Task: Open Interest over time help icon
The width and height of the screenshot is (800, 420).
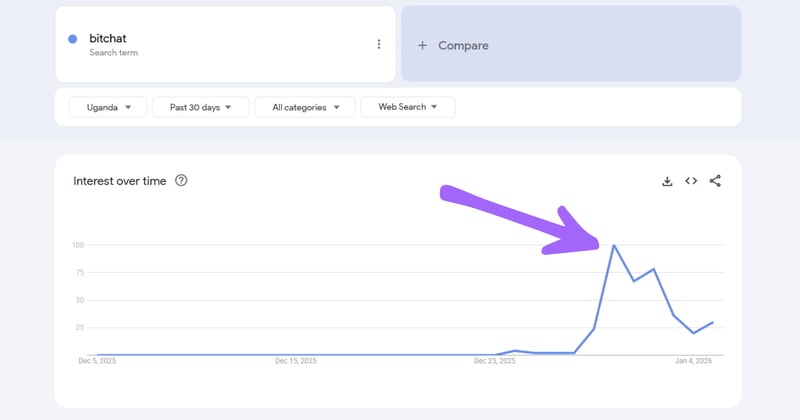Action: click(x=181, y=180)
